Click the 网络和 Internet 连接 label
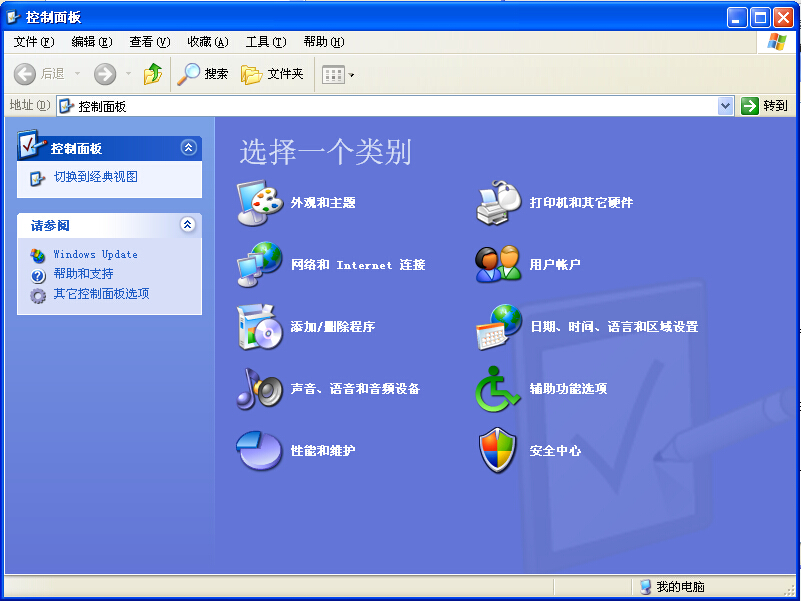Screen dimensions: 801x601 [358, 265]
